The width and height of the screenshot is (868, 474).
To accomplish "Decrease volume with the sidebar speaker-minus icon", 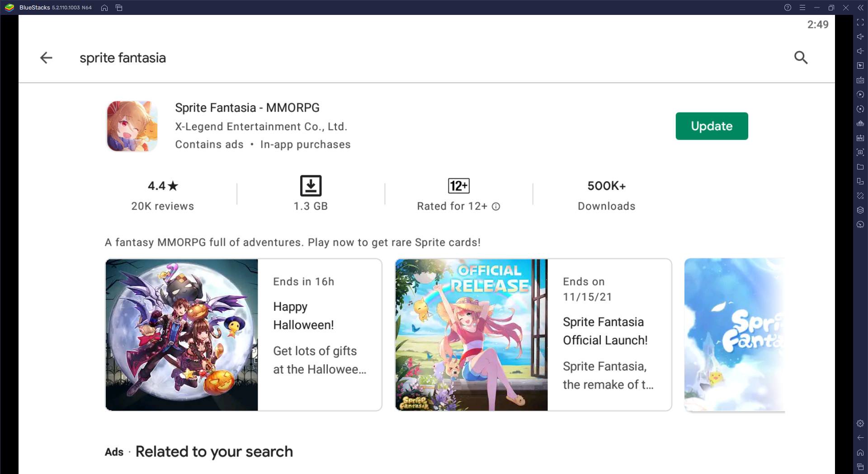I will (x=860, y=51).
